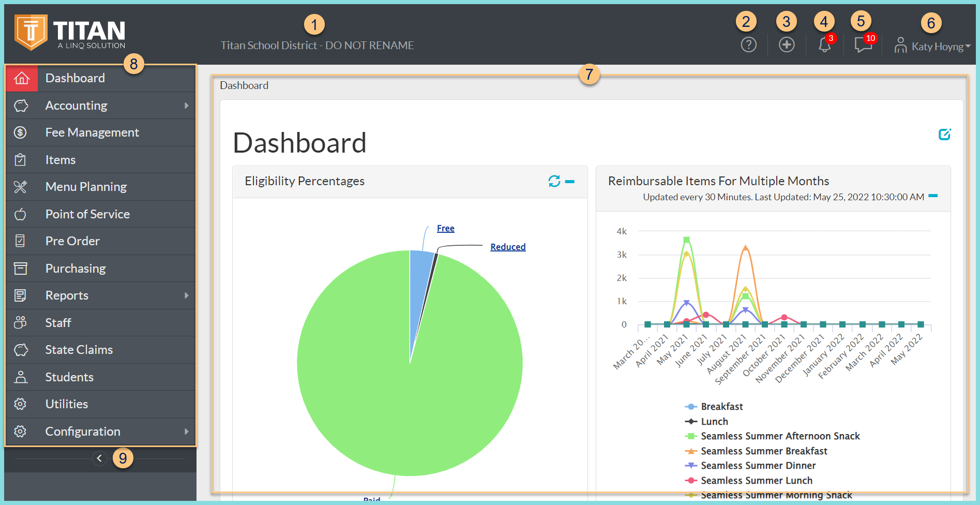This screenshot has height=505, width=980.
Task: Refresh the Eligibility Percentages chart
Action: pos(553,182)
